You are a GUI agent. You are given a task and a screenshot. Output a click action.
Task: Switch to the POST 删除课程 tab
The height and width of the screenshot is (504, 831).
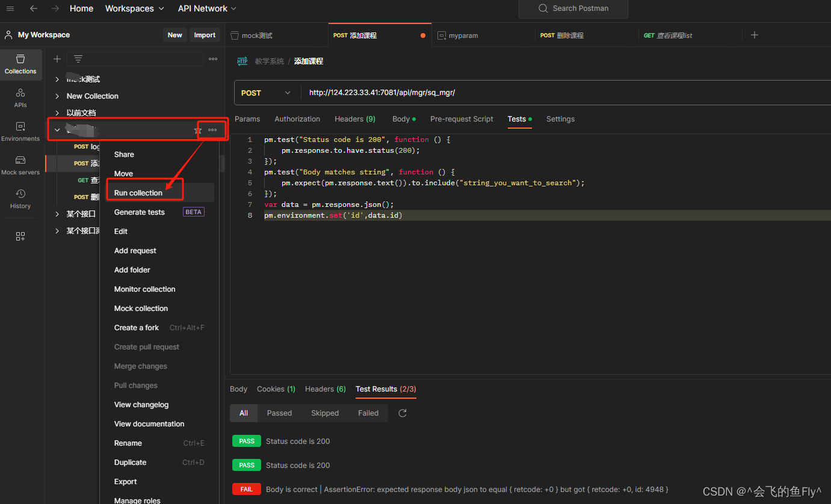tap(587, 35)
